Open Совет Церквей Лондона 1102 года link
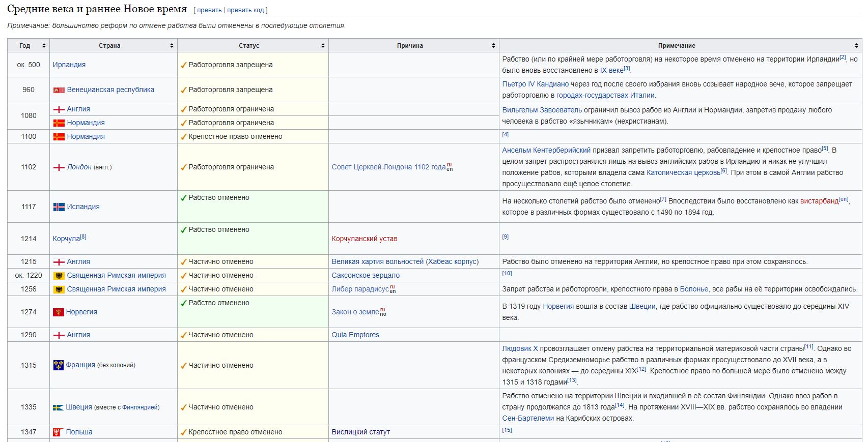The width and height of the screenshot is (868, 442). (388, 167)
